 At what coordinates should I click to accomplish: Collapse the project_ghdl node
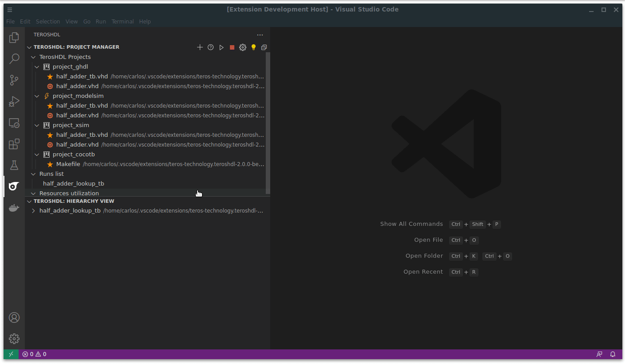coord(37,67)
